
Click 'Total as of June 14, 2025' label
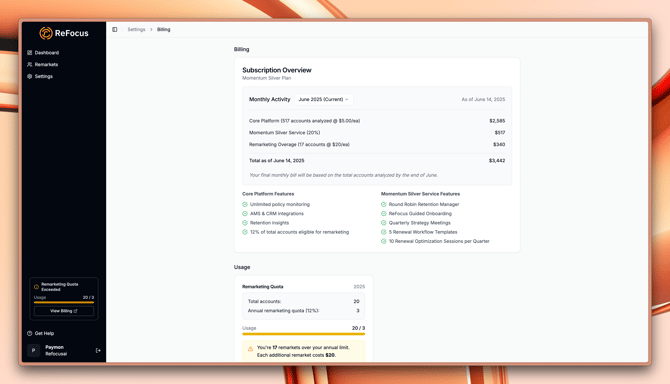tap(276, 161)
